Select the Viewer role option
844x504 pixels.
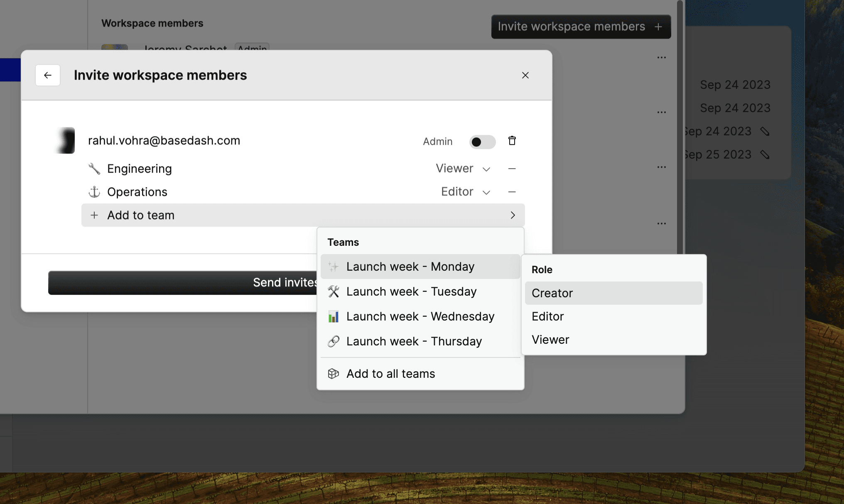tap(550, 340)
